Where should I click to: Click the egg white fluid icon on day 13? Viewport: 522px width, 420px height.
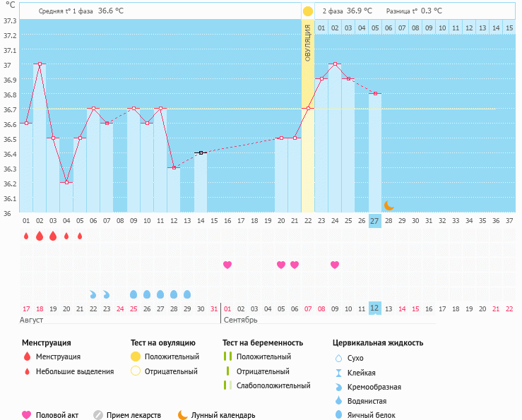187,294
